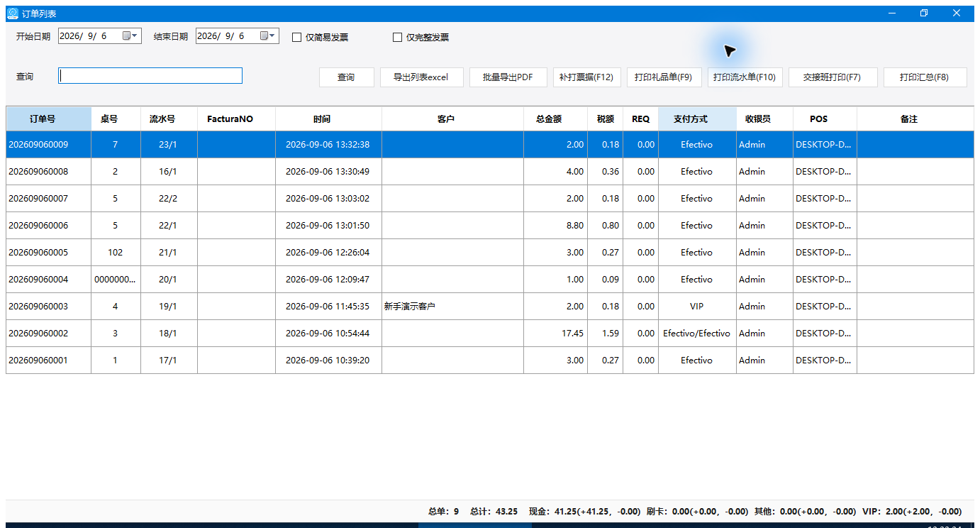Image resolution: width=980 pixels, height=528 pixels.
Task: Sort by FacturaNO column header
Action: (236, 119)
